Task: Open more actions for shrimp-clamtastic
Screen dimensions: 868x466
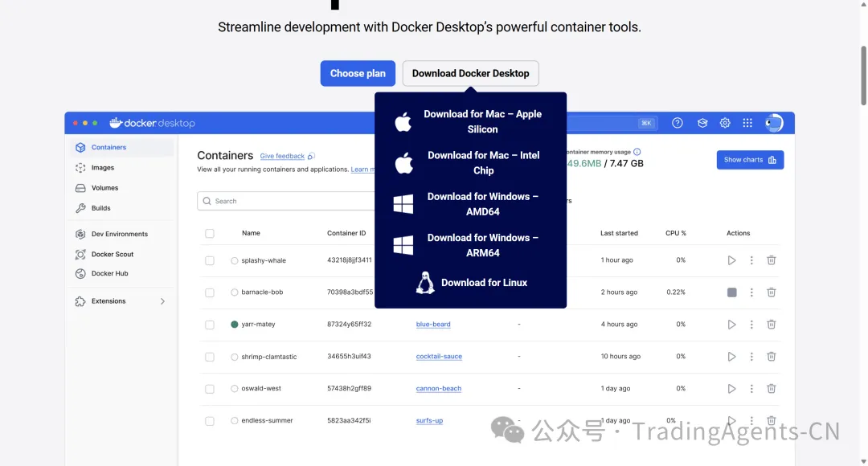Action: (751, 357)
